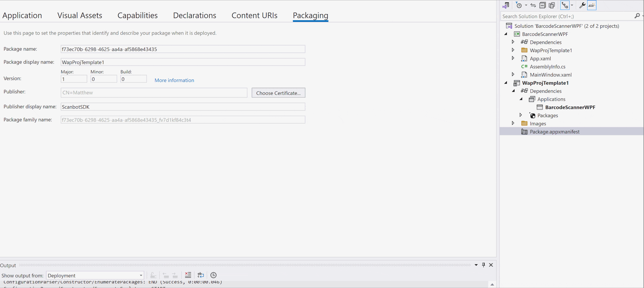Image resolution: width=644 pixels, height=288 pixels.
Task: Open the More information link
Action: (x=174, y=80)
